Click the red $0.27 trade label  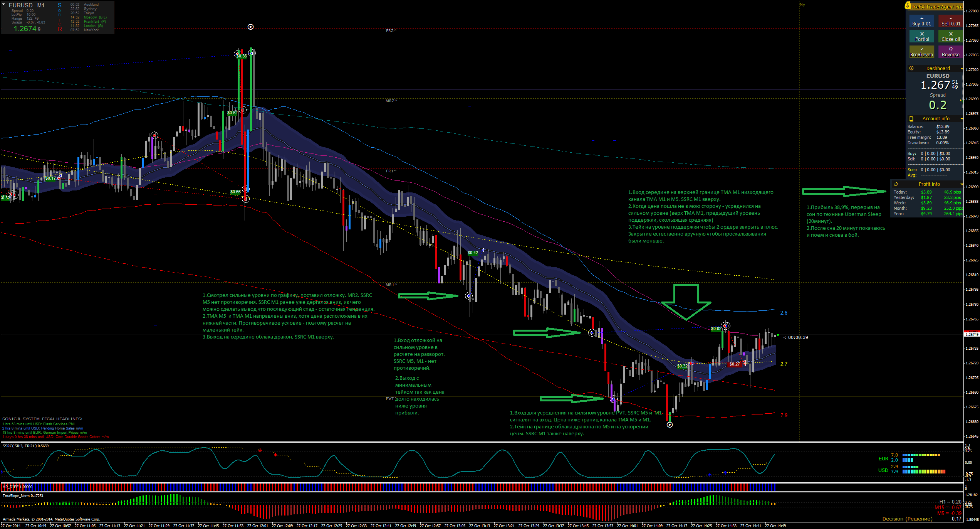click(735, 364)
